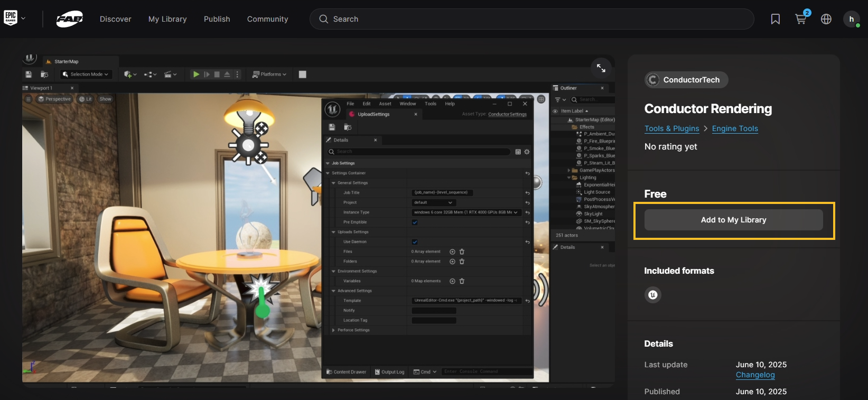The width and height of the screenshot is (868, 400).
Task: Open the user account avatar
Action: coord(852,19)
